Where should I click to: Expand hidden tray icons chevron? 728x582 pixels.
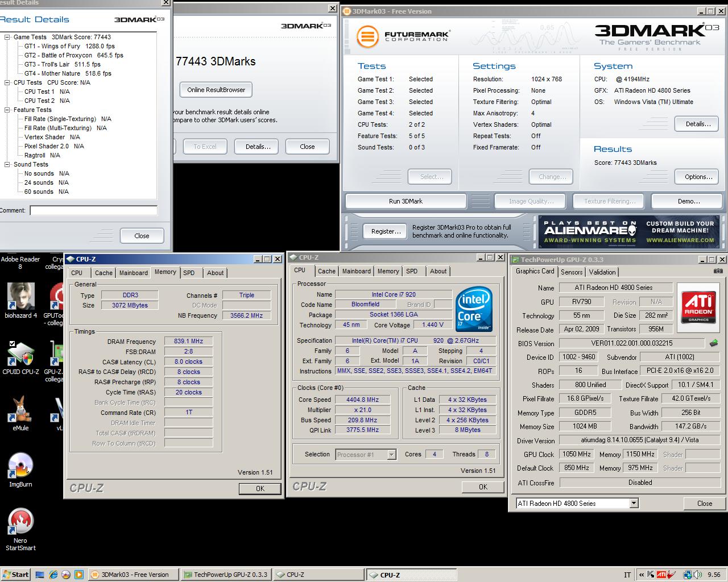(x=642, y=575)
